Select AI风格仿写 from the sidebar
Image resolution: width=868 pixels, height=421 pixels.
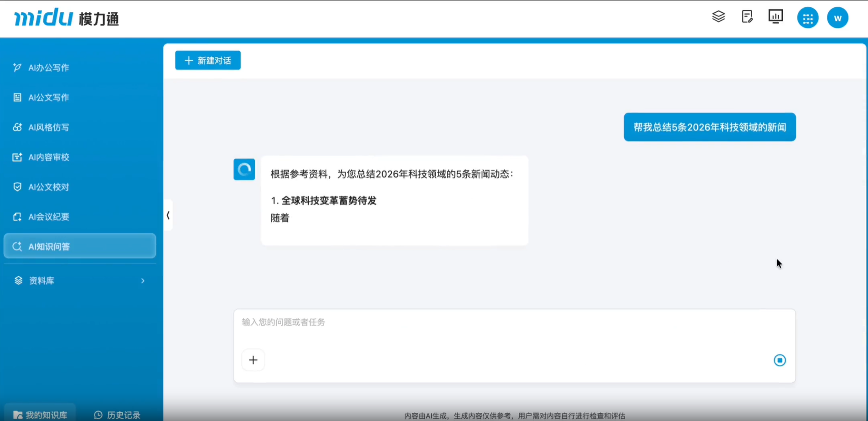point(48,127)
